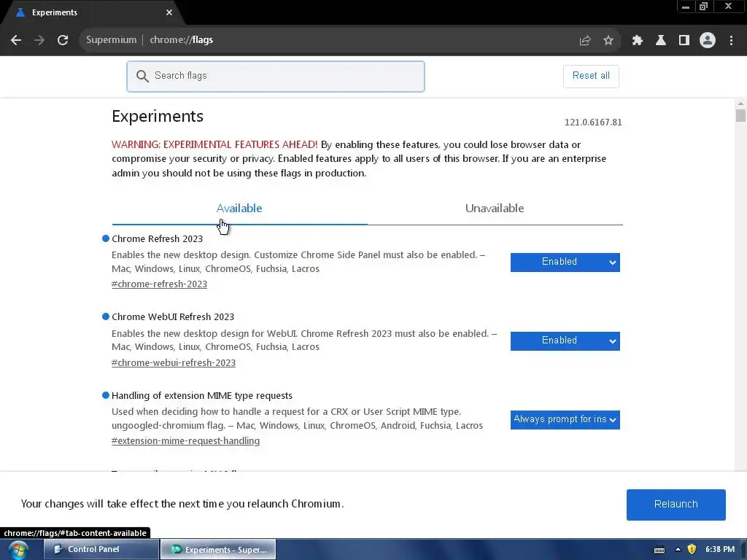
Task: Click the blue dot beside Handling of extension MIME
Action: click(x=106, y=395)
